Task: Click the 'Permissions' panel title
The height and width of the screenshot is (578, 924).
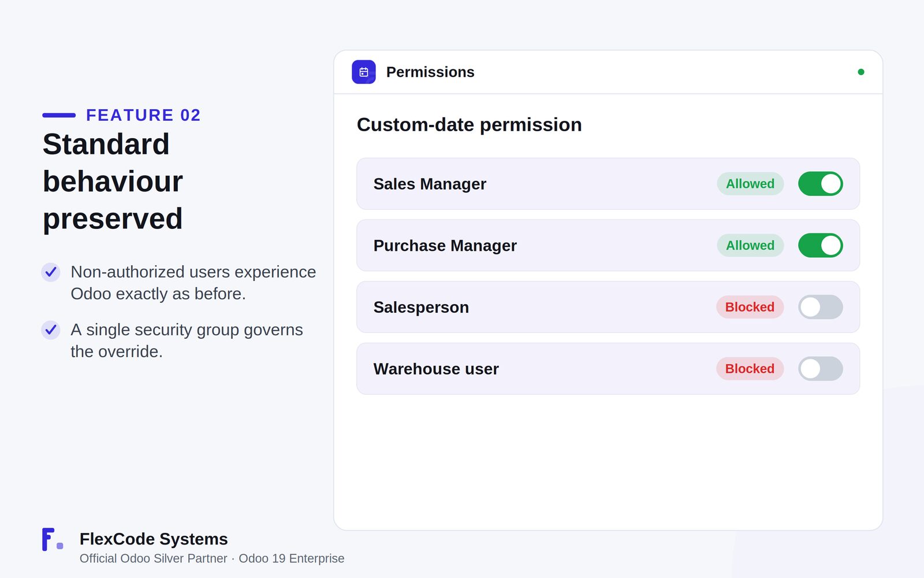Action: 430,72
